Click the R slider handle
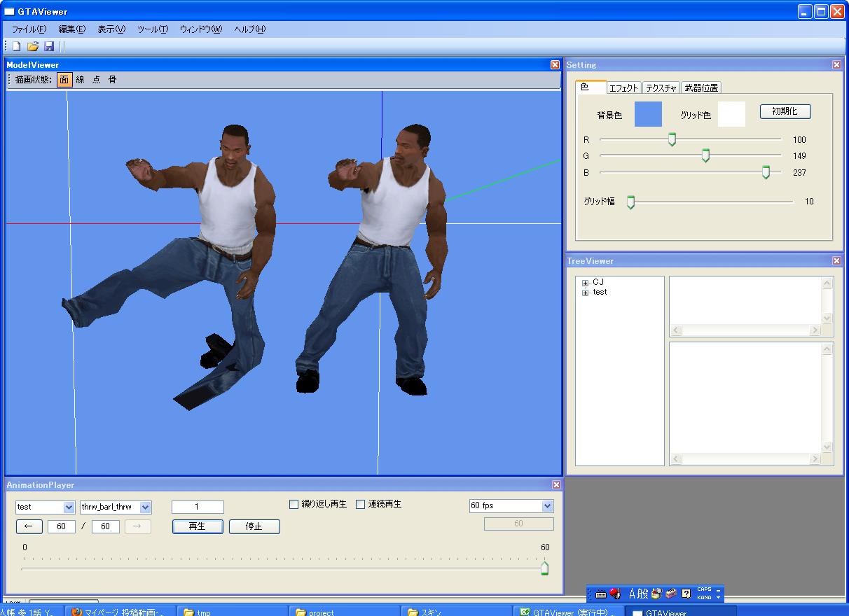849x616 pixels. pyautogui.click(x=672, y=139)
